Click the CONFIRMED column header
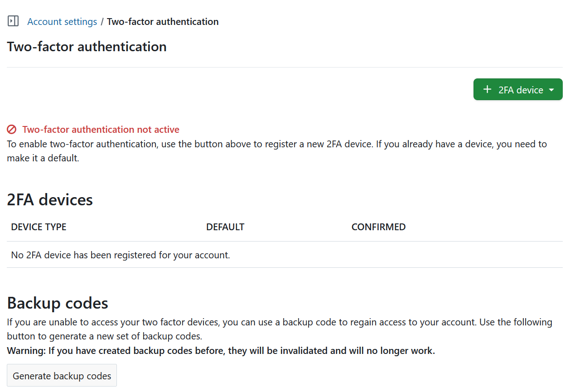Viewport: 570px width, 392px height. 378,227
